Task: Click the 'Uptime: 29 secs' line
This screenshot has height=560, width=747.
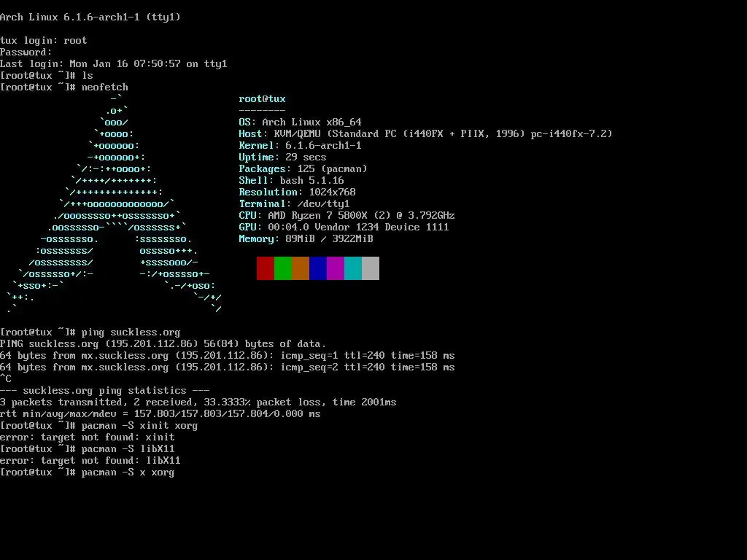Action: (x=283, y=157)
